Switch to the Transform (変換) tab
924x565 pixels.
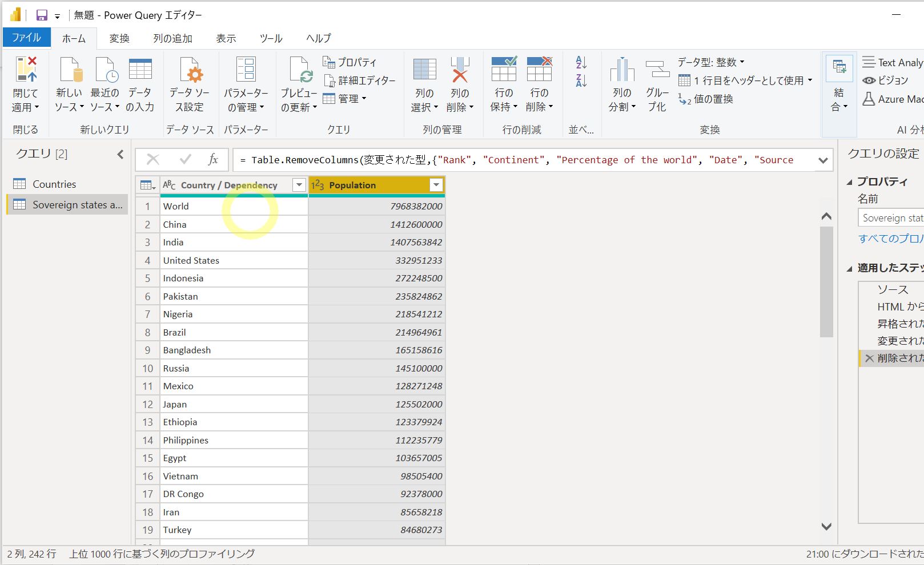pos(119,38)
